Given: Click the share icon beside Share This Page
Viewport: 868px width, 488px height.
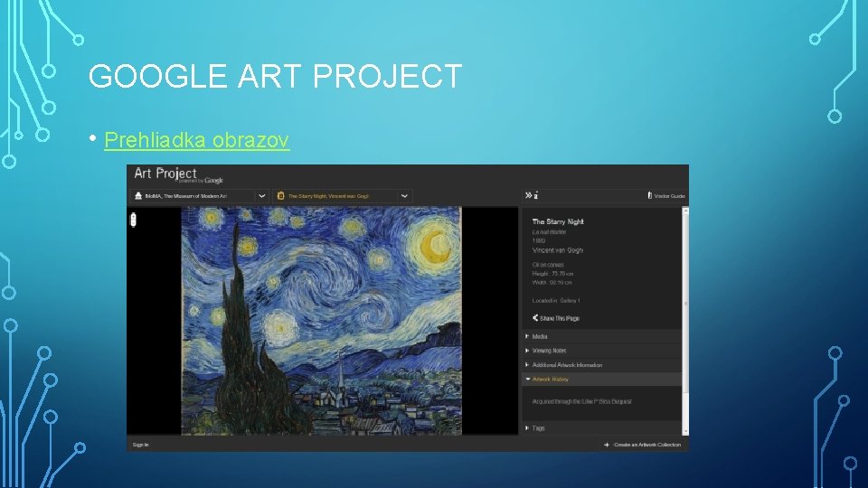Looking at the screenshot, I should tap(535, 318).
